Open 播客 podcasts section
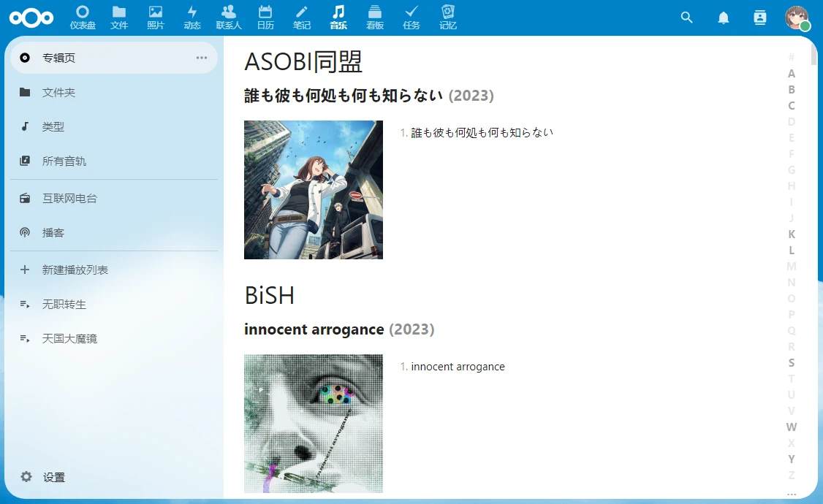Image resolution: width=823 pixels, height=504 pixels. pos(114,232)
